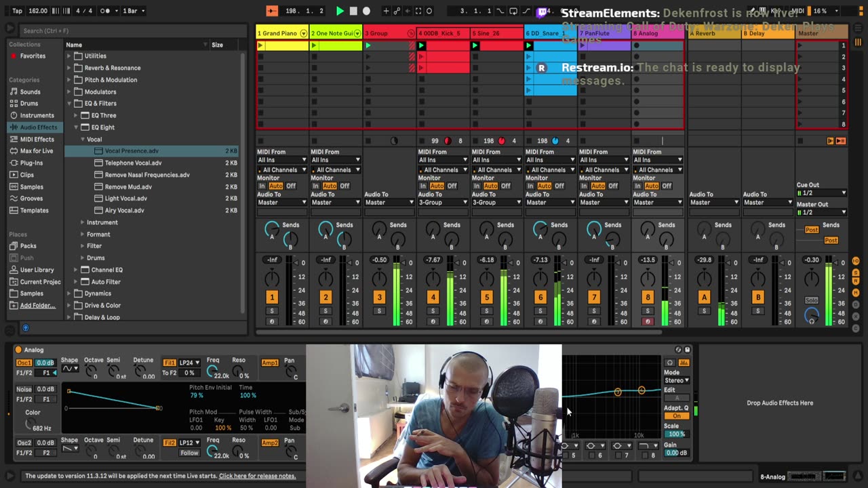This screenshot has width=868, height=488.
Task: Toggle track 1 activator button
Action: (272, 297)
